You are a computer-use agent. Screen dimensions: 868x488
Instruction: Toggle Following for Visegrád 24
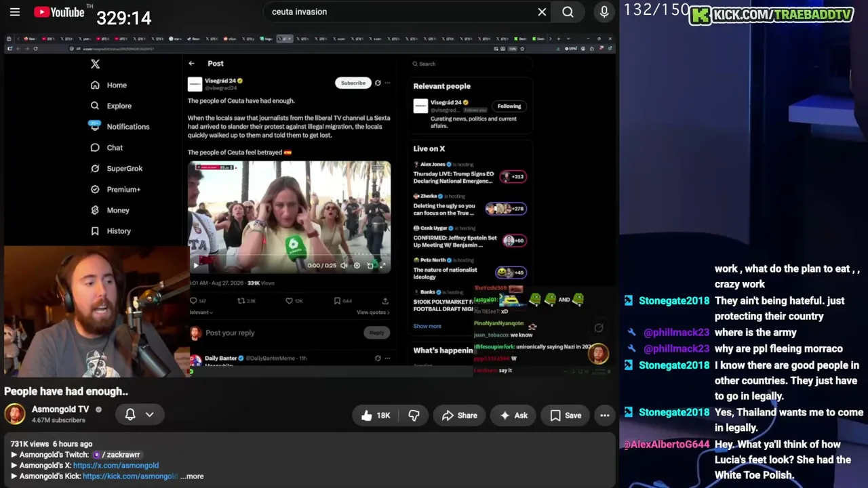509,106
